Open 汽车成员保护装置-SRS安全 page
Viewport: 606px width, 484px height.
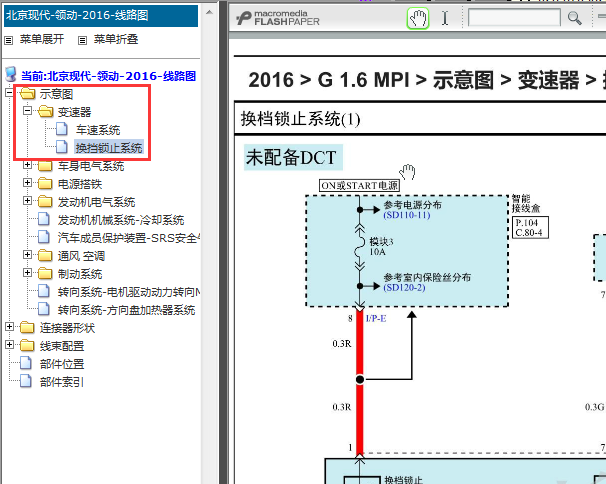pyautogui.click(x=129, y=238)
